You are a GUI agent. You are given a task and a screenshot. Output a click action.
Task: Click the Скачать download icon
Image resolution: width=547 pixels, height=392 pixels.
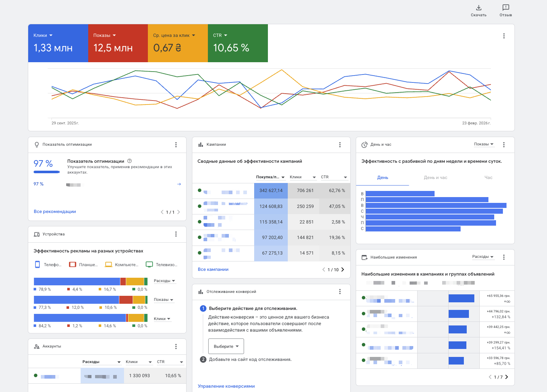click(x=478, y=8)
